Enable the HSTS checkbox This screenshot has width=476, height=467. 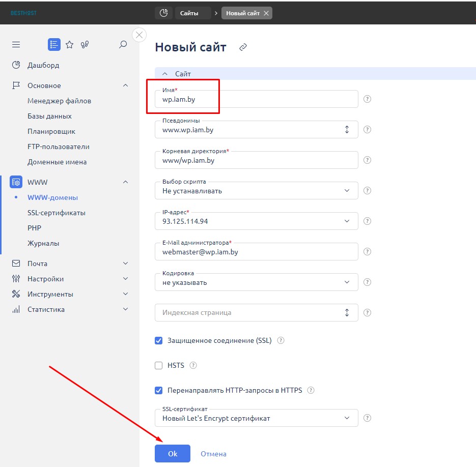tap(158, 365)
